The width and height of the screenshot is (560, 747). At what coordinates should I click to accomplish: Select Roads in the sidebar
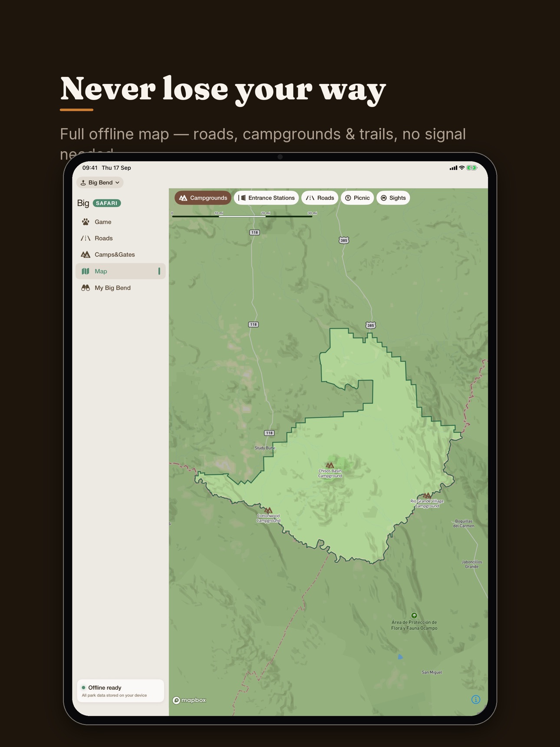pos(120,238)
